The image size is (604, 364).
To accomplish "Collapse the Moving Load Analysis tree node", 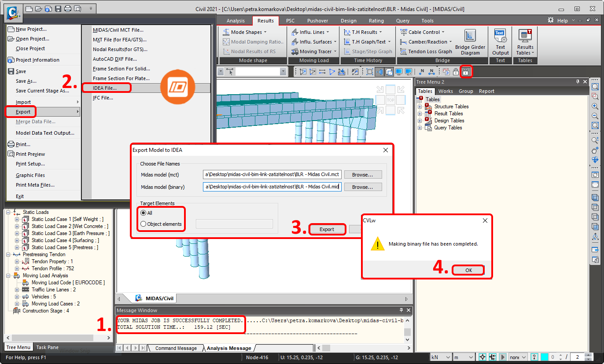I will pyautogui.click(x=8, y=276).
